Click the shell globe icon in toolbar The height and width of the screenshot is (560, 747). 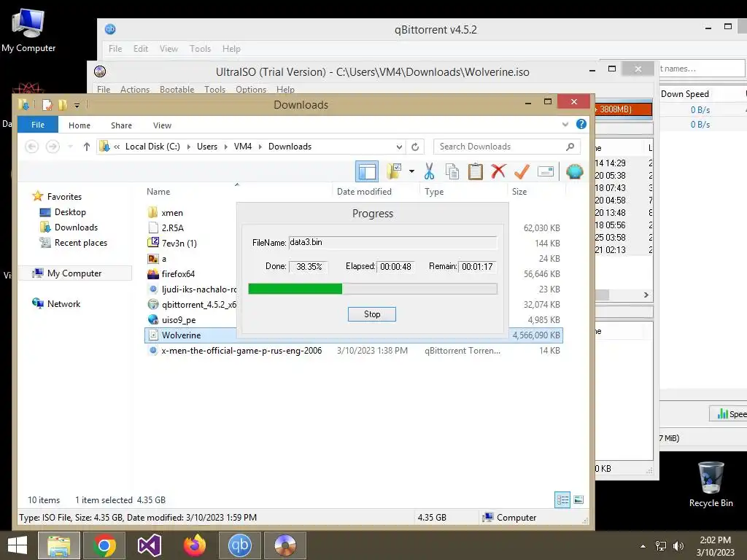(575, 171)
